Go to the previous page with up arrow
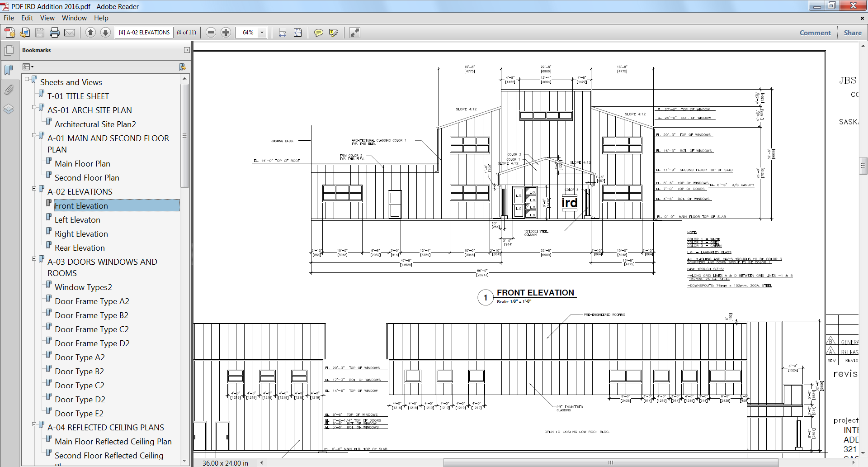The height and width of the screenshot is (467, 868). click(x=90, y=33)
